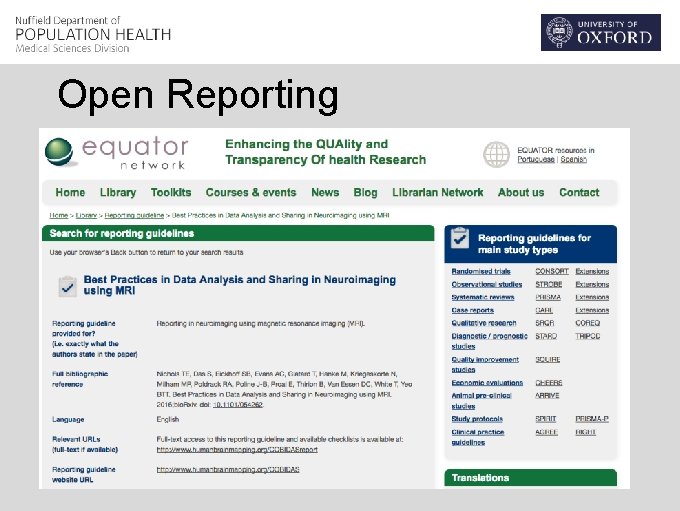Screen dimensions: 680x511
Task: Open the Systematic reviews link
Action: (483, 297)
